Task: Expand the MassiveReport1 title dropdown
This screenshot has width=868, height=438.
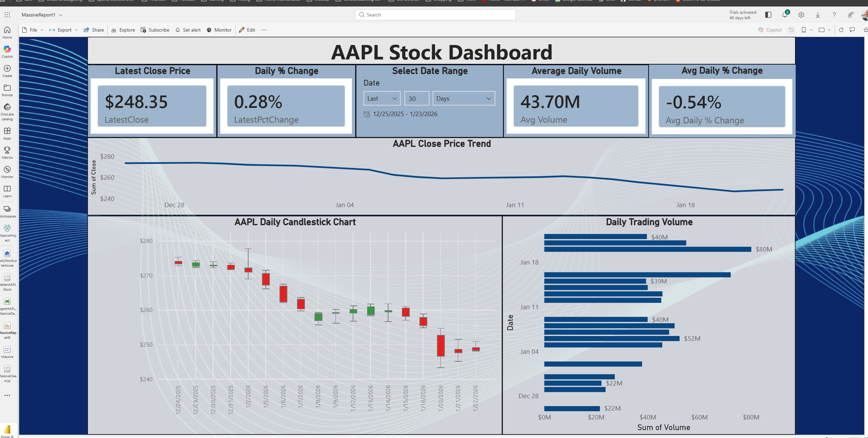Action: tap(61, 15)
